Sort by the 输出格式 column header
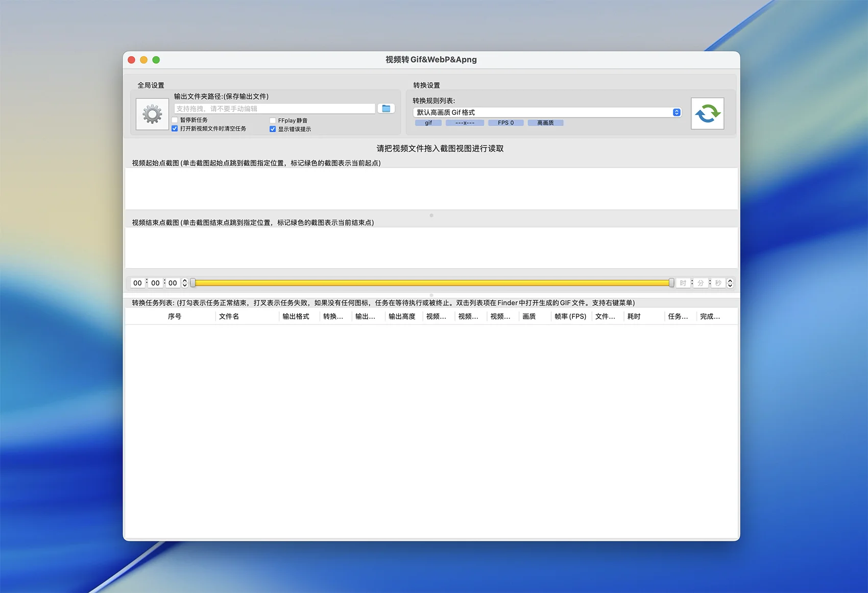The width and height of the screenshot is (868, 593). point(296,317)
